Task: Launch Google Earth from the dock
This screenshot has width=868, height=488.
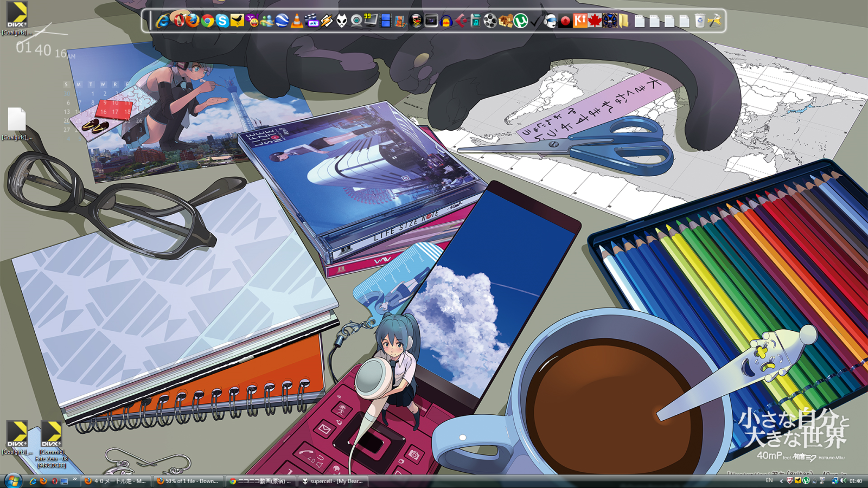Action: click(282, 21)
